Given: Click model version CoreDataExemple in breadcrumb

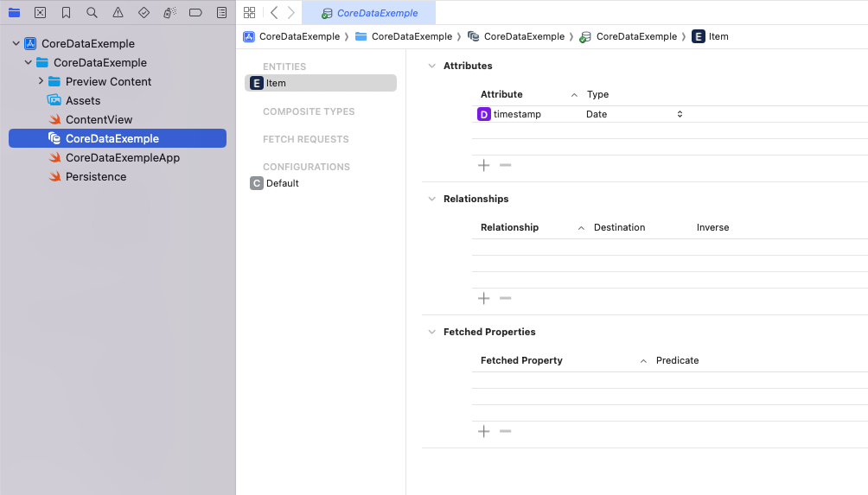Looking at the screenshot, I should pos(629,36).
